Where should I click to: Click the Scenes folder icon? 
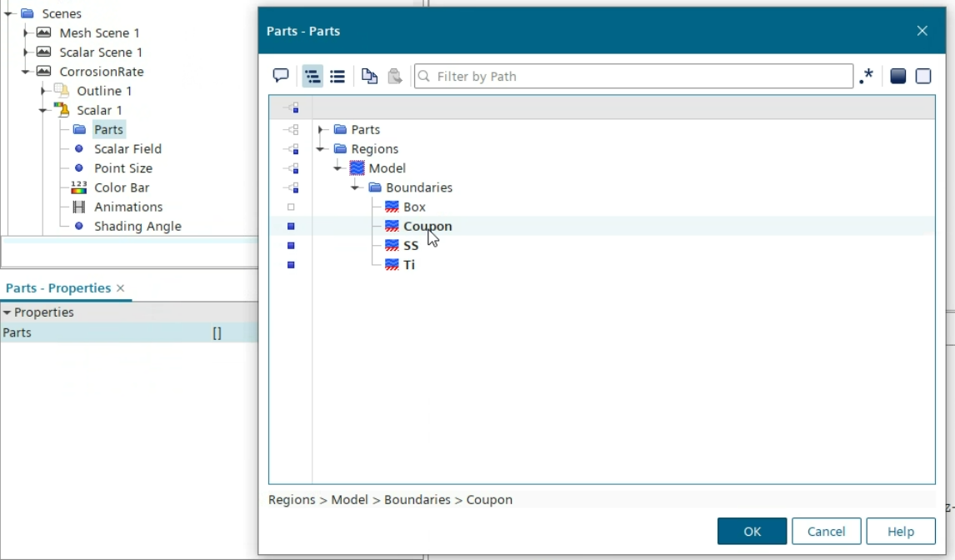pyautogui.click(x=27, y=12)
